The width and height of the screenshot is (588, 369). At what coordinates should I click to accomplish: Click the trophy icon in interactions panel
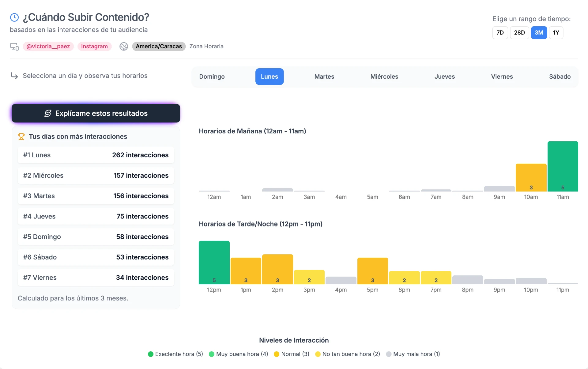(x=21, y=136)
